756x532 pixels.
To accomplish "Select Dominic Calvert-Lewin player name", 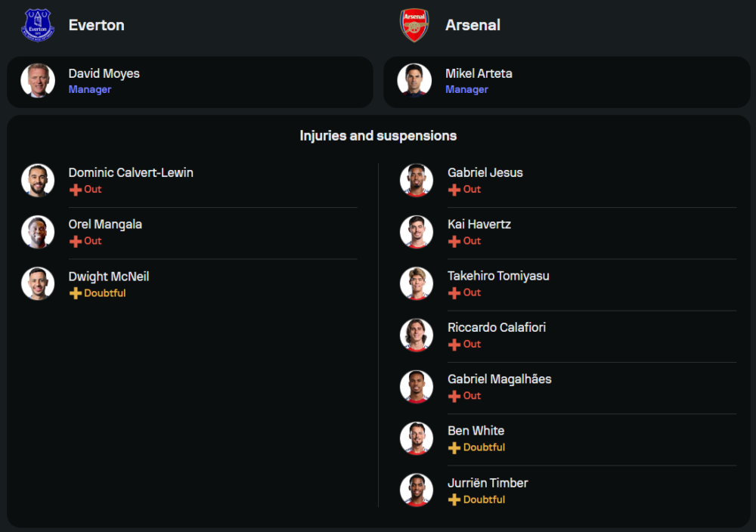I will point(131,172).
